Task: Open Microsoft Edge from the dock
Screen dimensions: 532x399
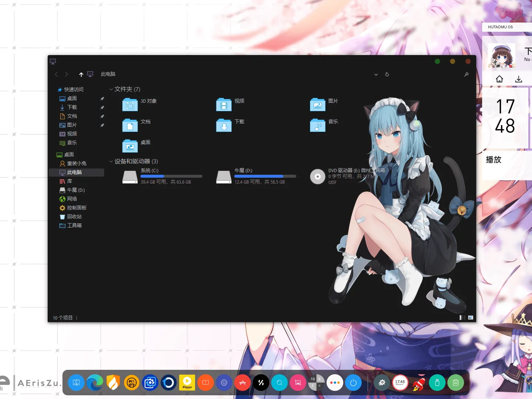Action: coord(95,383)
